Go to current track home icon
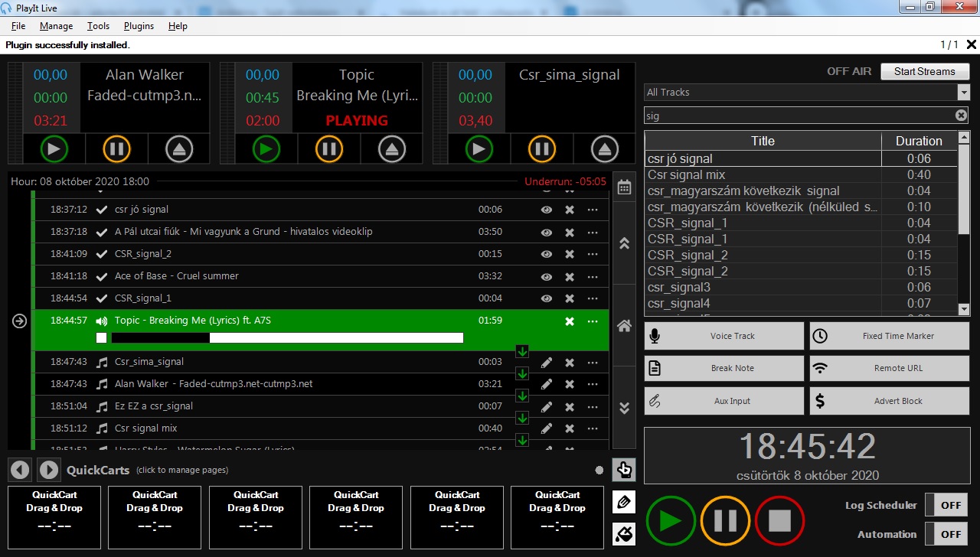Screen dimensions: 980x557 (624, 325)
